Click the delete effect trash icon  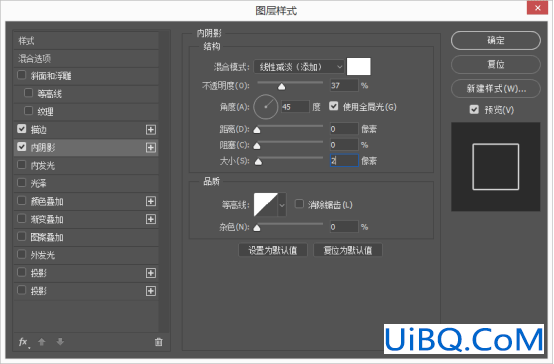[159, 342]
